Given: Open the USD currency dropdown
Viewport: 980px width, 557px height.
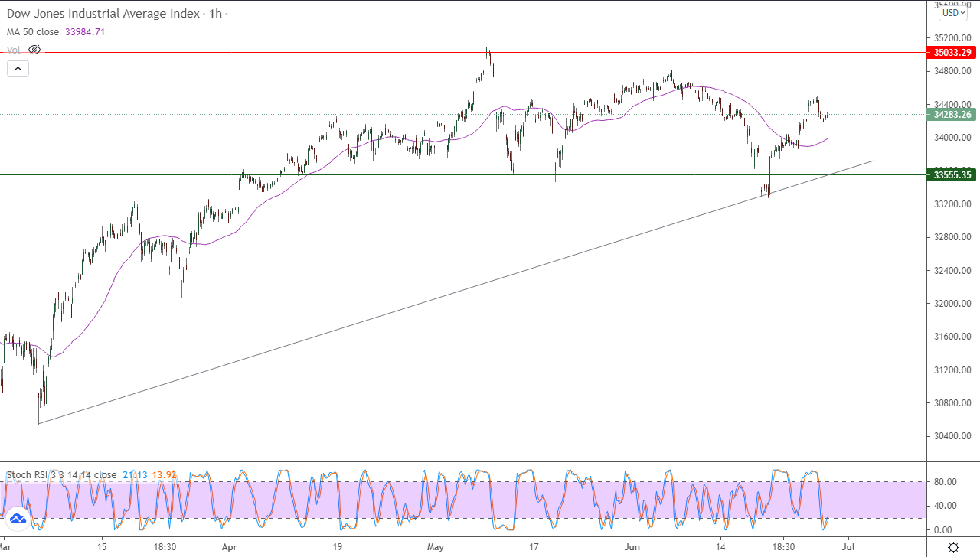Looking at the screenshot, I should click(953, 12).
